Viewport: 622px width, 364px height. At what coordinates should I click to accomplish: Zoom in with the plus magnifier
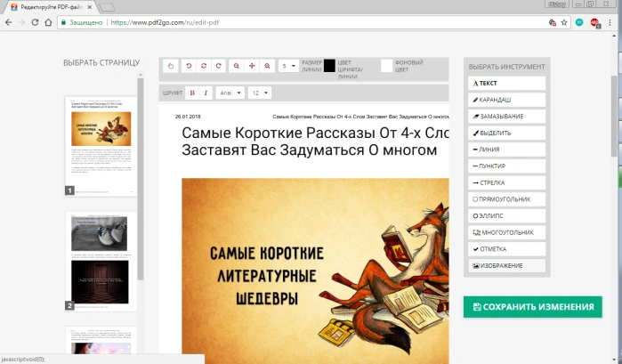(267, 66)
